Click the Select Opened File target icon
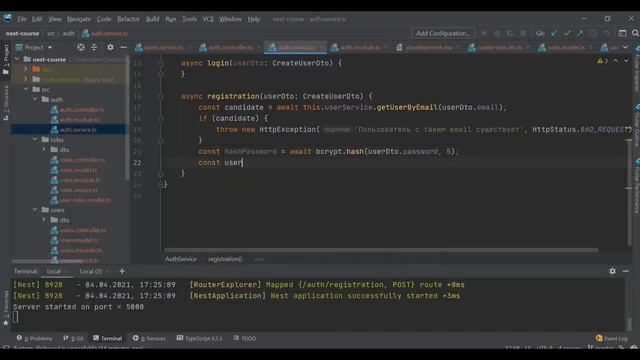The width and height of the screenshot is (640, 360). [x=81, y=47]
